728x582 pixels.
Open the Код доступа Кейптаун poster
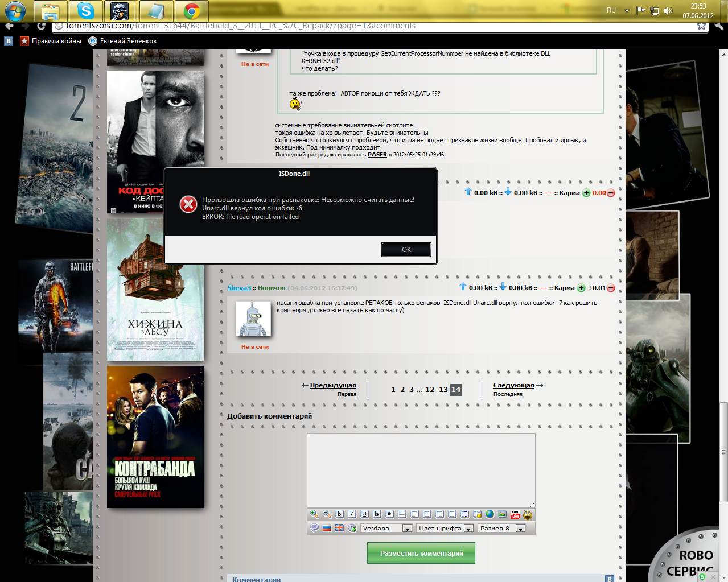click(x=155, y=142)
